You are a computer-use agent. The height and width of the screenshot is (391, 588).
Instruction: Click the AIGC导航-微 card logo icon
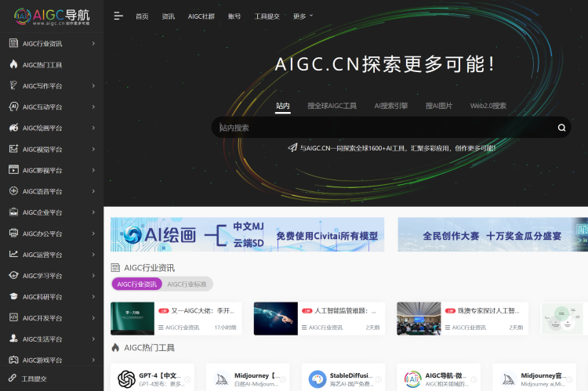413,379
